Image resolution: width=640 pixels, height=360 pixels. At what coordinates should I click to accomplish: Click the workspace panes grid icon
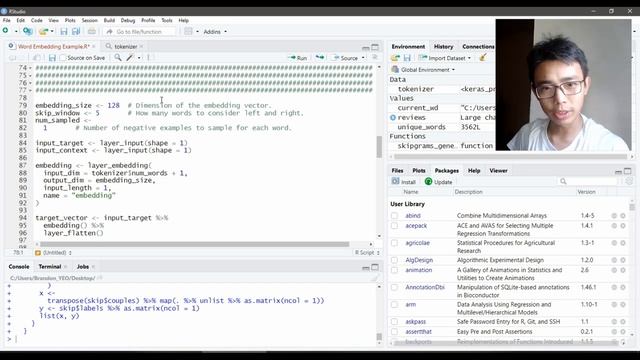(x=188, y=31)
